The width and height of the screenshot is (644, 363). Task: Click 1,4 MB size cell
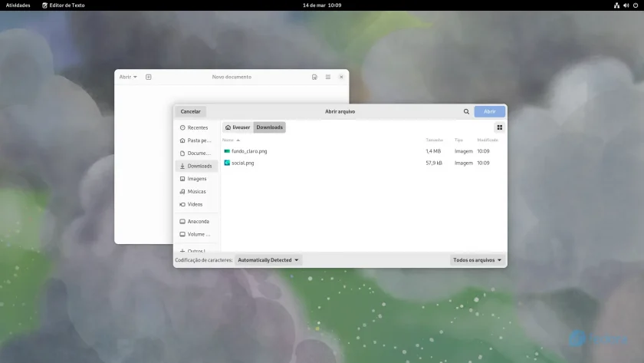click(433, 151)
